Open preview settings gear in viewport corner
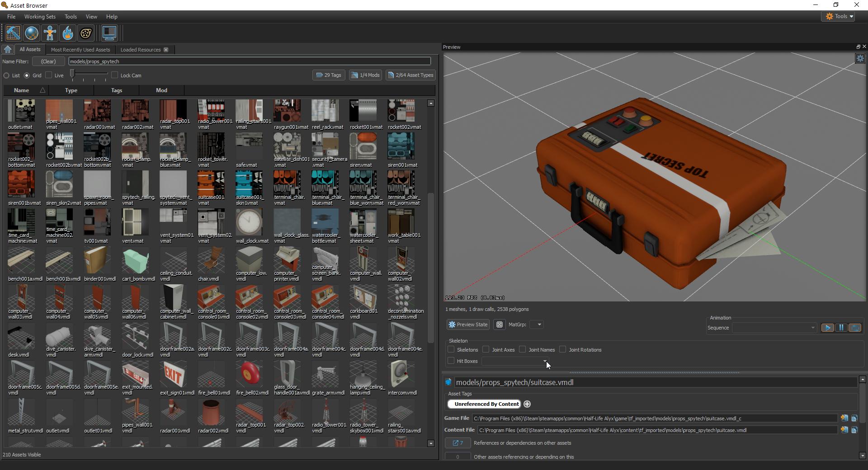The image size is (868, 470). [x=860, y=58]
